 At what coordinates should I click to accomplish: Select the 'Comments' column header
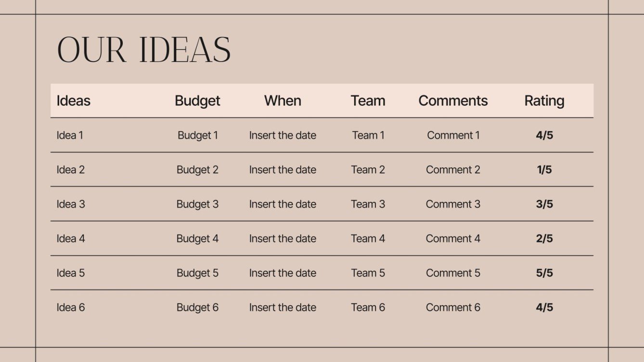[x=453, y=101]
